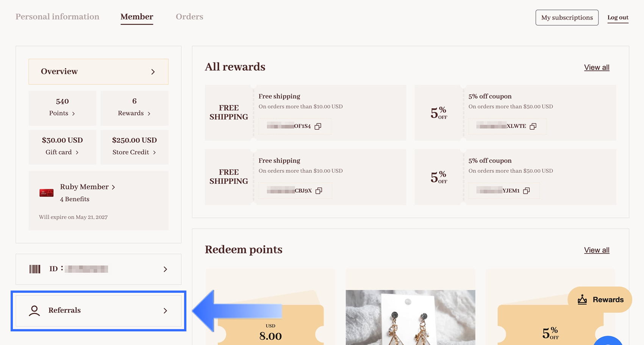Click the Log out link
The width and height of the screenshot is (644, 345).
618,17
